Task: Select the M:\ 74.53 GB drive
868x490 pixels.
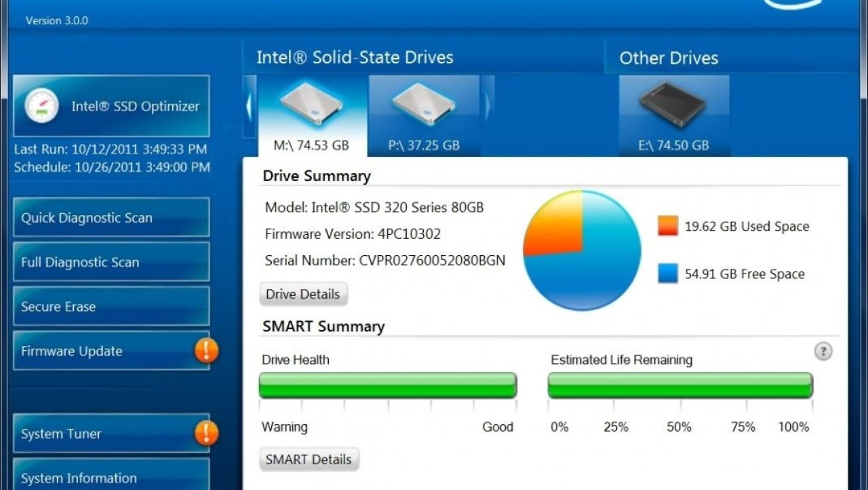Action: pos(311,116)
